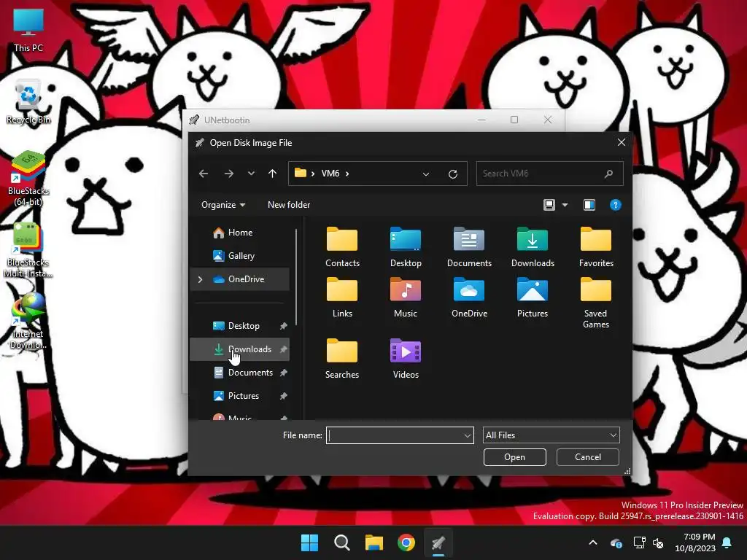747x560 pixels.
Task: Cancel the Open Disk Image dialog
Action: (x=587, y=457)
